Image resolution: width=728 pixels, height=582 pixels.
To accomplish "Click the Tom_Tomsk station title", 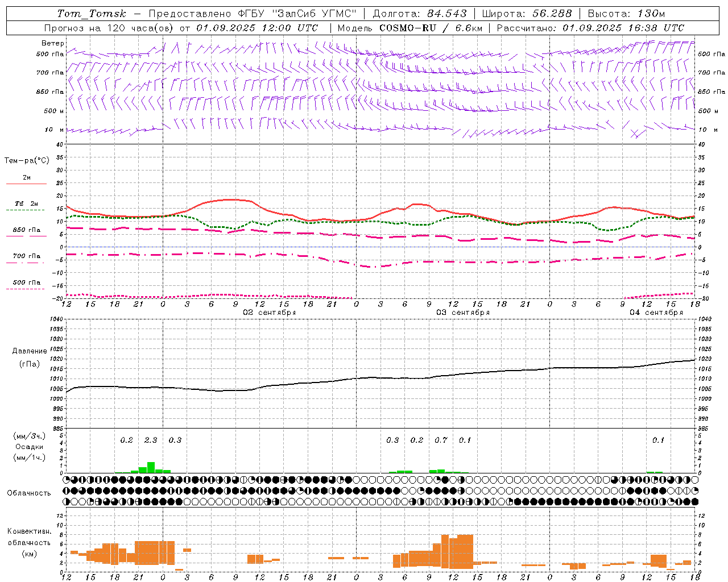I will [x=92, y=14].
